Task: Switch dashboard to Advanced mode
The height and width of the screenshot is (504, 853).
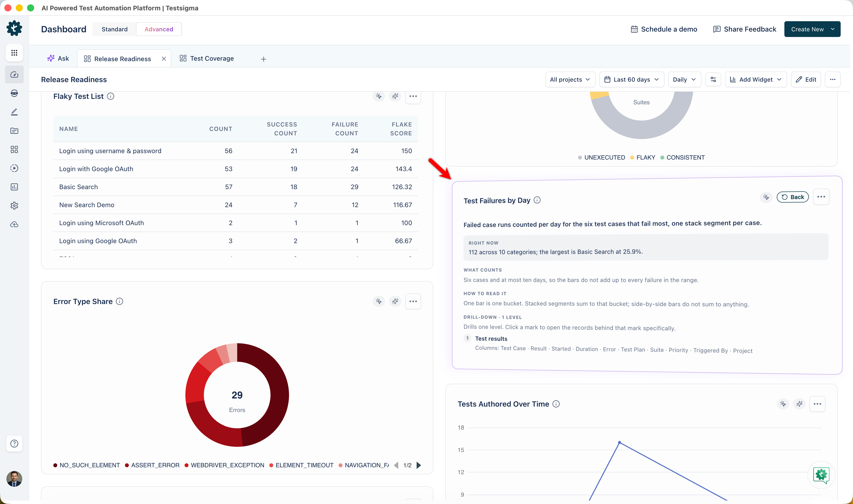Action: coord(159,29)
